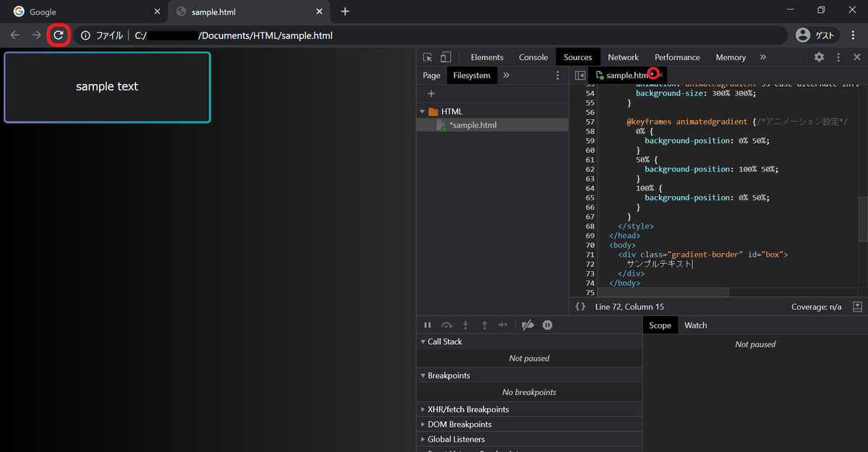This screenshot has height=452, width=868.
Task: Click the 'Coverage: n/a' status text
Action: (x=817, y=307)
